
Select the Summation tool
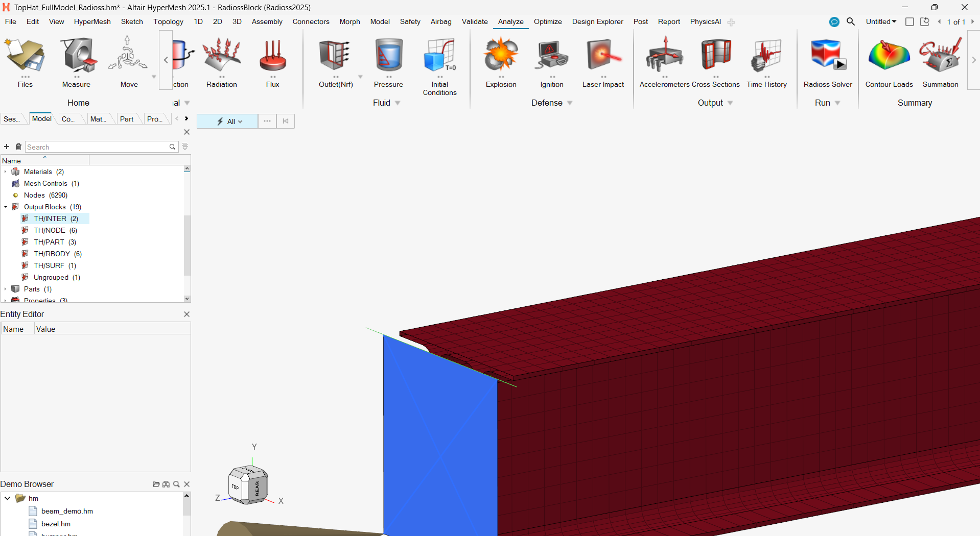coord(940,62)
